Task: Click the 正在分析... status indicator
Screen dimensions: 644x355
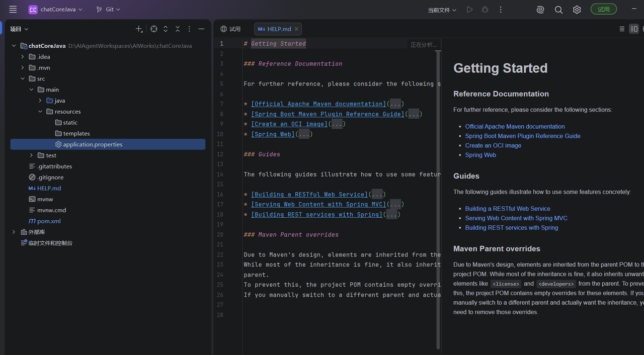Action: point(424,45)
